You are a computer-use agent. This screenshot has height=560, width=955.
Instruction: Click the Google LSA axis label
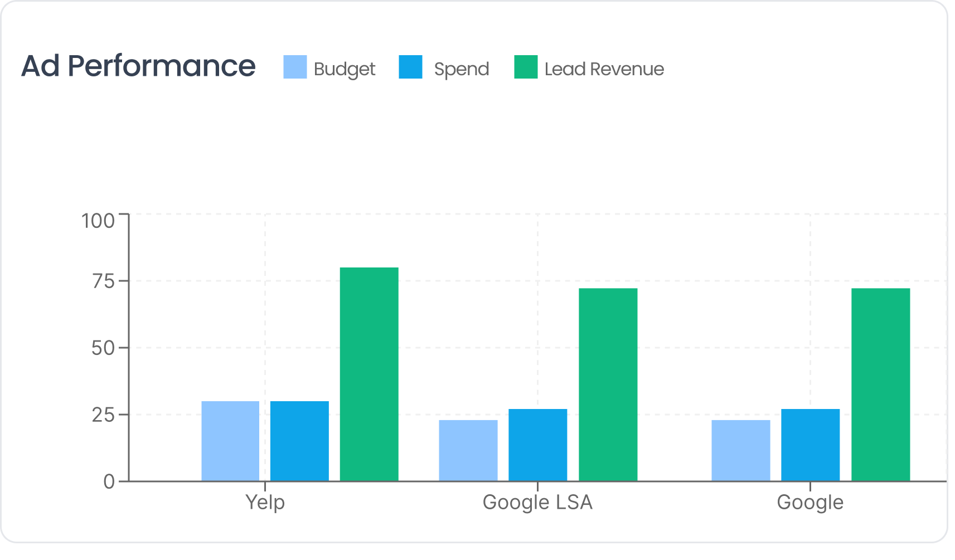click(537, 502)
